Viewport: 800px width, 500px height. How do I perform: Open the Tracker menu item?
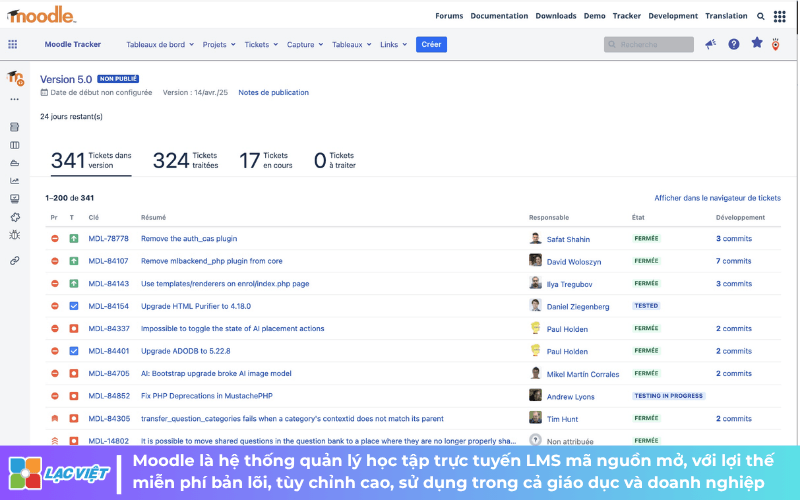[627, 16]
